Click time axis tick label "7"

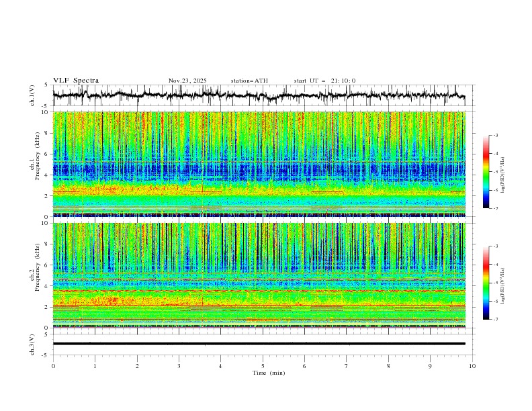point(347,366)
